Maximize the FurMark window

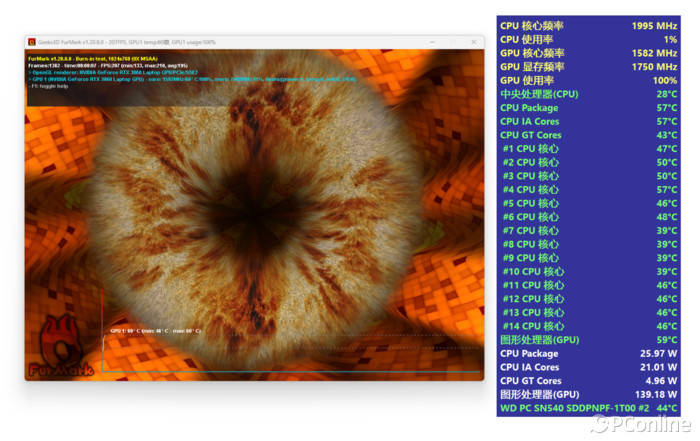[x=453, y=42]
